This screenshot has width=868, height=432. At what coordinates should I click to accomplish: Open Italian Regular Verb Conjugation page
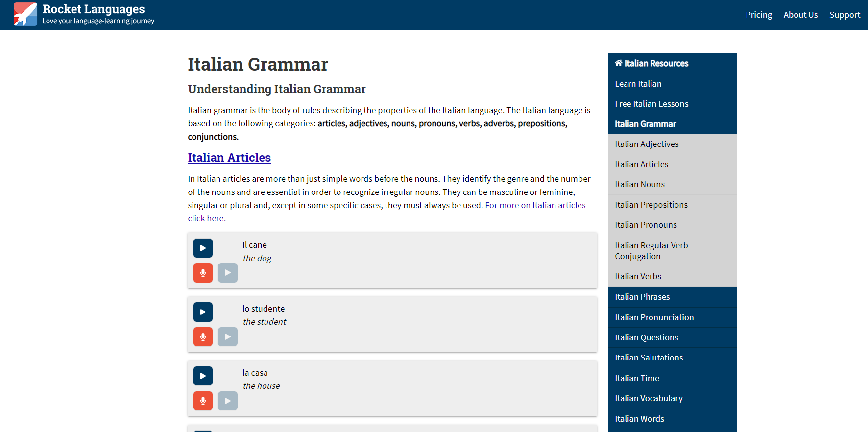click(651, 251)
